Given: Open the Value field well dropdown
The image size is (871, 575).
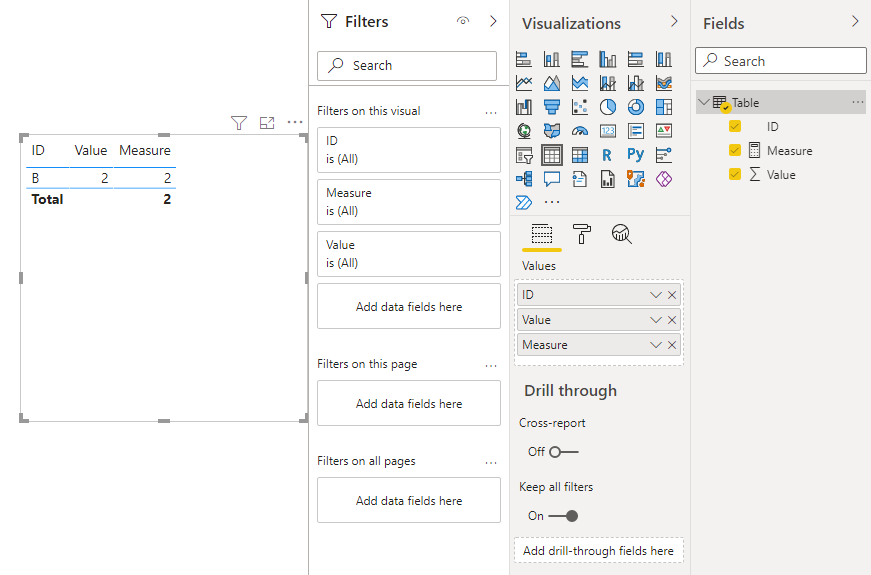Looking at the screenshot, I should pyautogui.click(x=655, y=320).
